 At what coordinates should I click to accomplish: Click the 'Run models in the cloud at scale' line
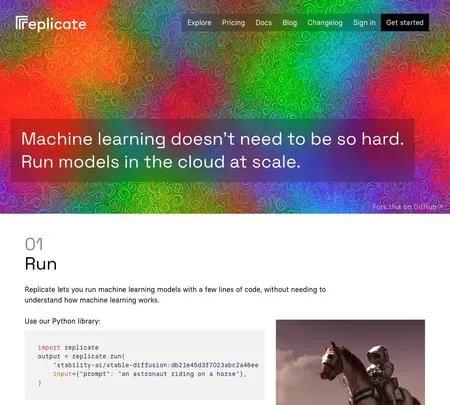coord(161,162)
